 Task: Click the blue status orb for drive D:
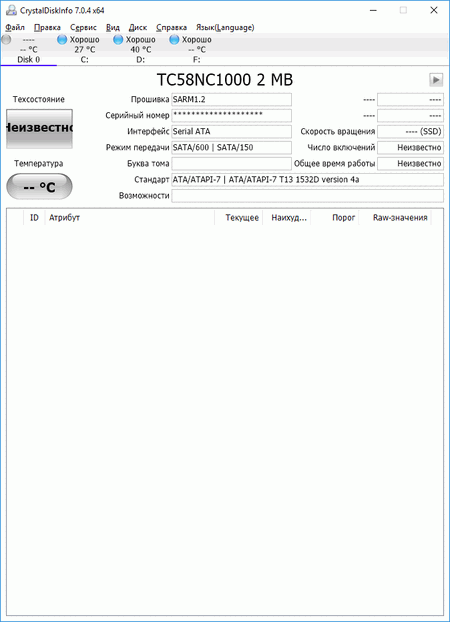tap(118, 40)
